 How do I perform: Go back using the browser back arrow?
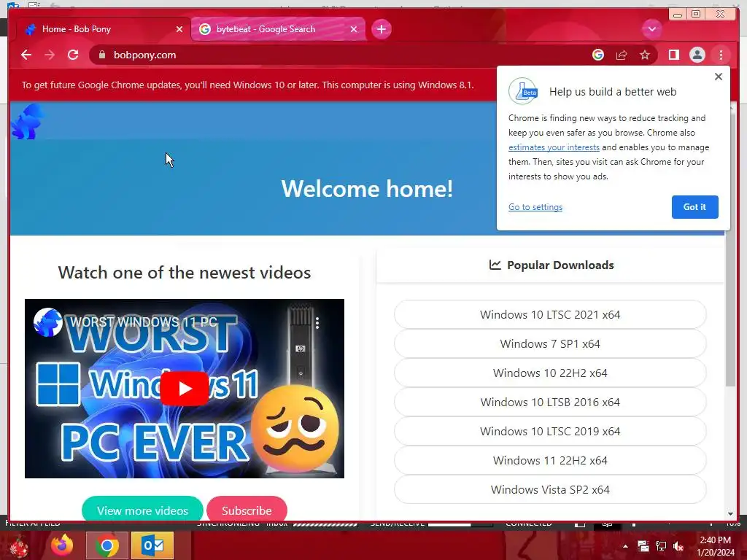point(26,55)
